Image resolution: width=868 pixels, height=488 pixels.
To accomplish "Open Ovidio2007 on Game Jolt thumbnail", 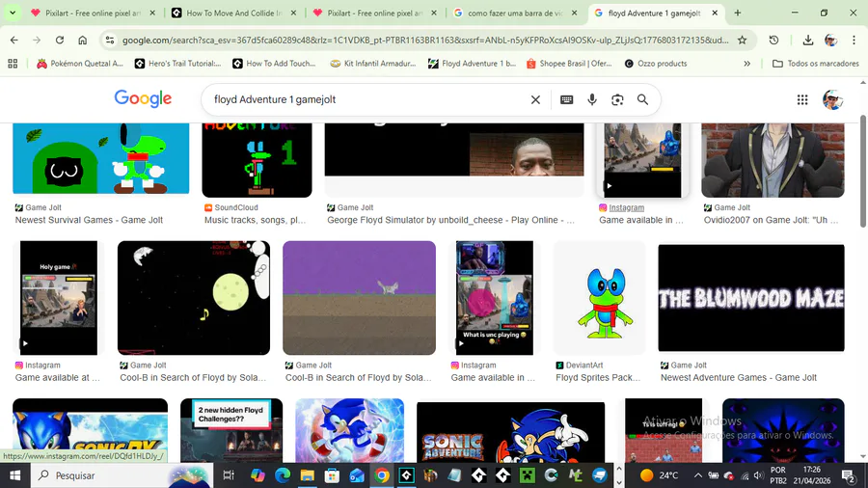I will coord(773,160).
